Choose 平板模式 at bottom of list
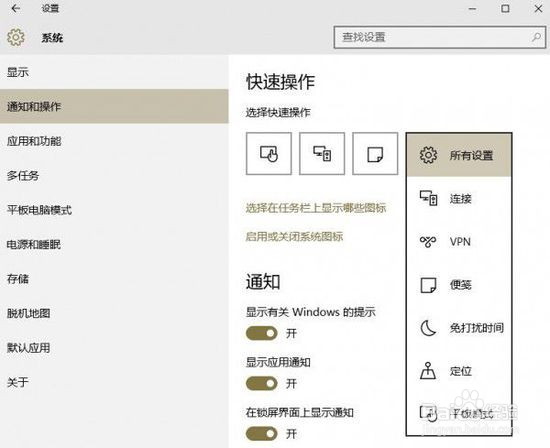 click(x=459, y=414)
